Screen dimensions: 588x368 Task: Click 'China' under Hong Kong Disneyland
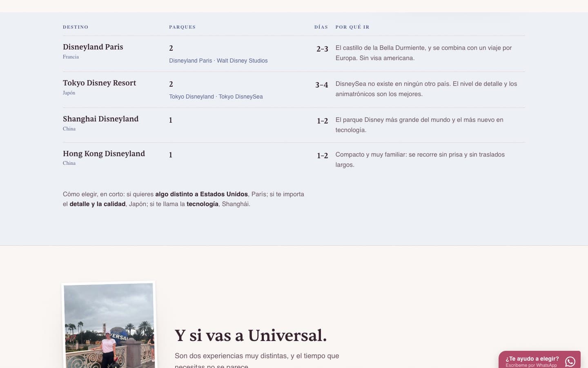pos(69,163)
